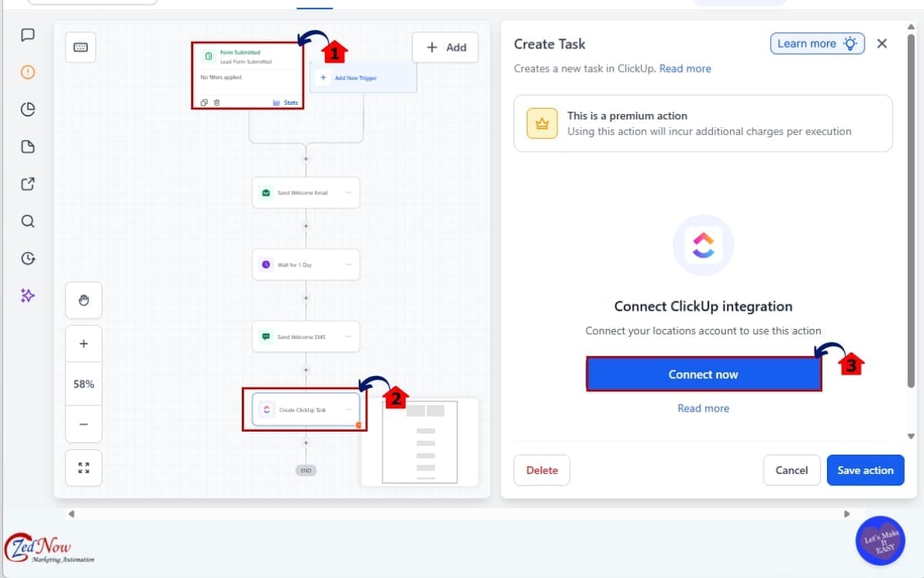924x578 pixels.
Task: Click plus connector above the END node
Action: 306,443
